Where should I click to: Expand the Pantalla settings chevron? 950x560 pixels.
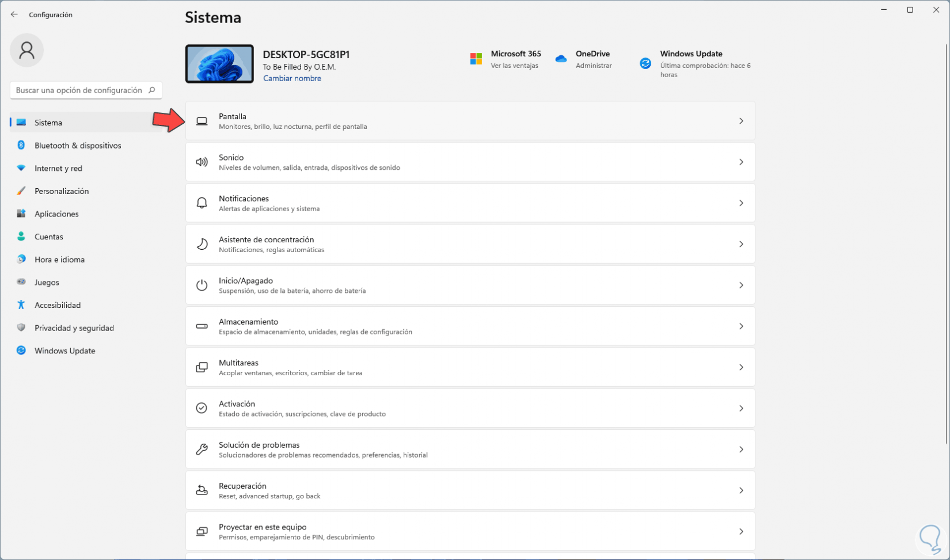pyautogui.click(x=741, y=121)
